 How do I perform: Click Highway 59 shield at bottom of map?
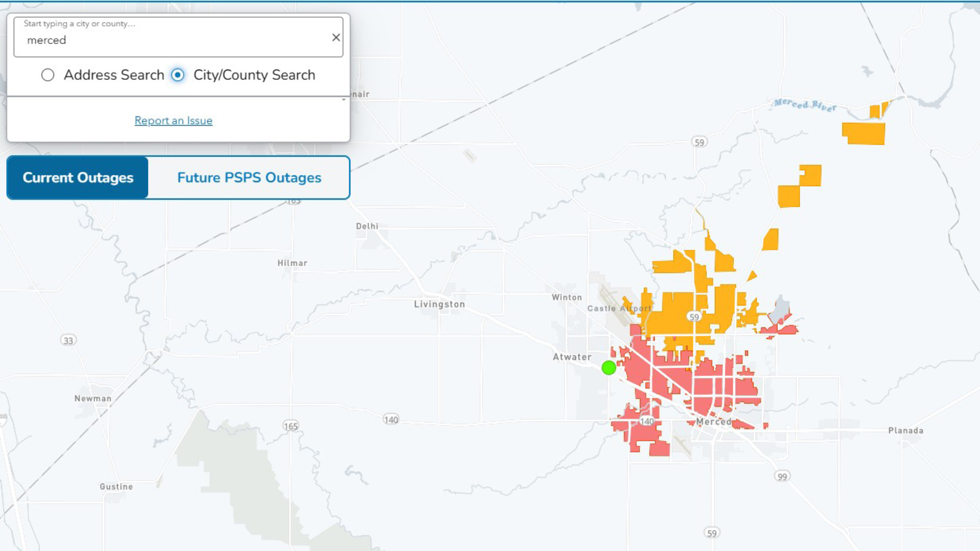[x=711, y=533]
